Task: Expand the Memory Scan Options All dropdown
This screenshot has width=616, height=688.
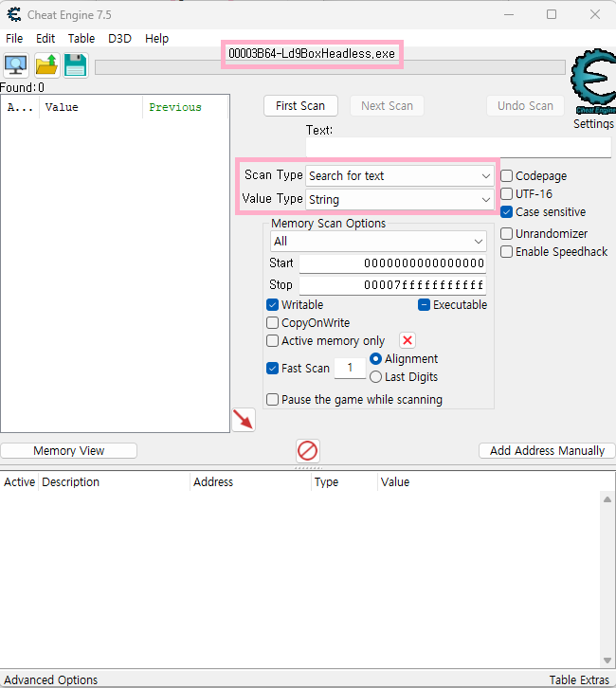Action: pos(378,242)
